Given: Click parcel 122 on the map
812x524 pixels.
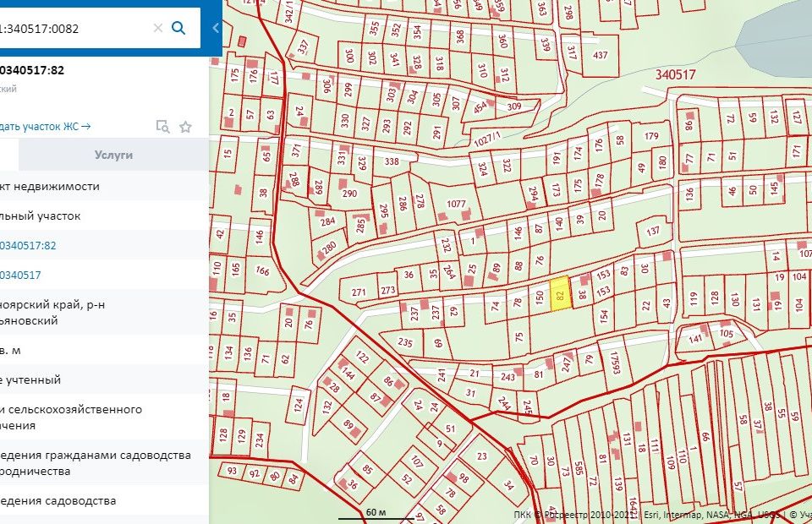Looking at the screenshot, I should coord(362,357).
